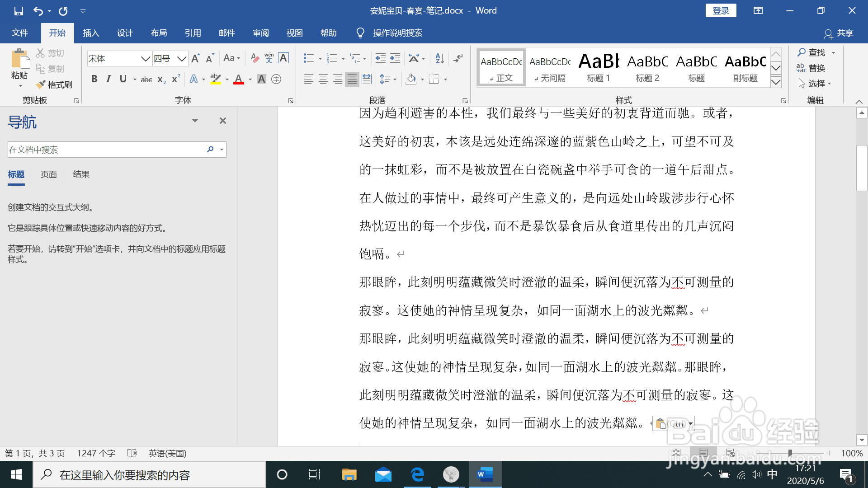The image size is (868, 488).
Task: Select Print Layout view icon in status bar
Action: (x=703, y=453)
